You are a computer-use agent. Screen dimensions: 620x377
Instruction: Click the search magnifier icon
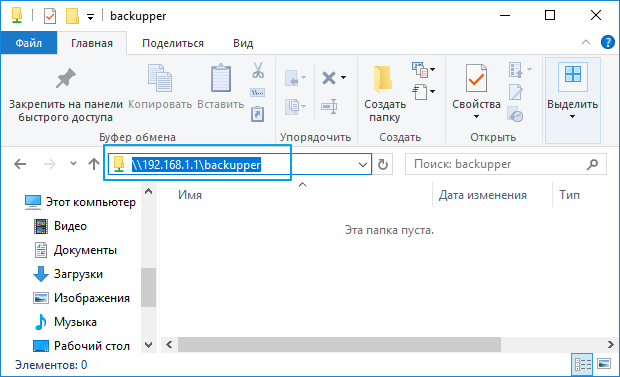pos(592,164)
